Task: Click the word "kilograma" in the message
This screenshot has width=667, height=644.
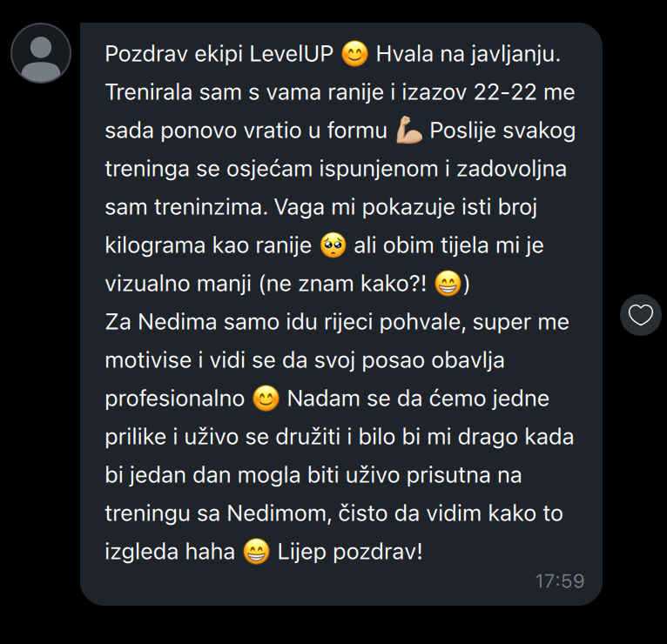Action: (x=153, y=245)
